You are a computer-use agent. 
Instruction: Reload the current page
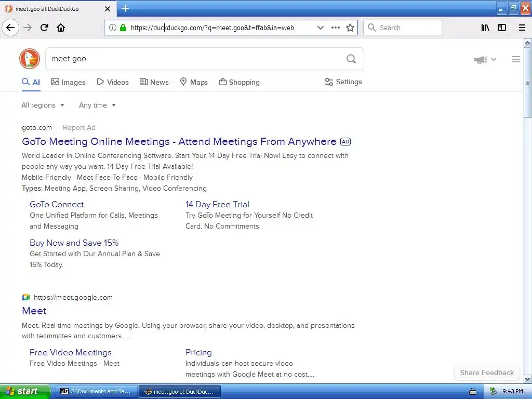44,28
